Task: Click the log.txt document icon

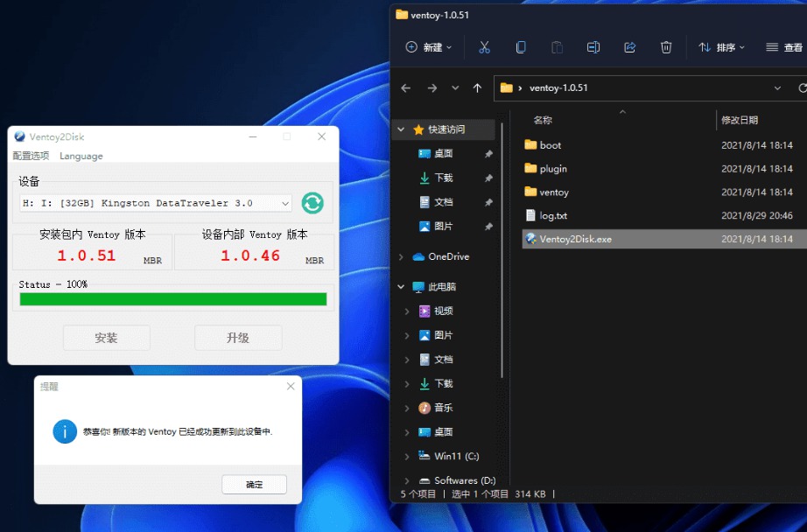Action: [530, 215]
